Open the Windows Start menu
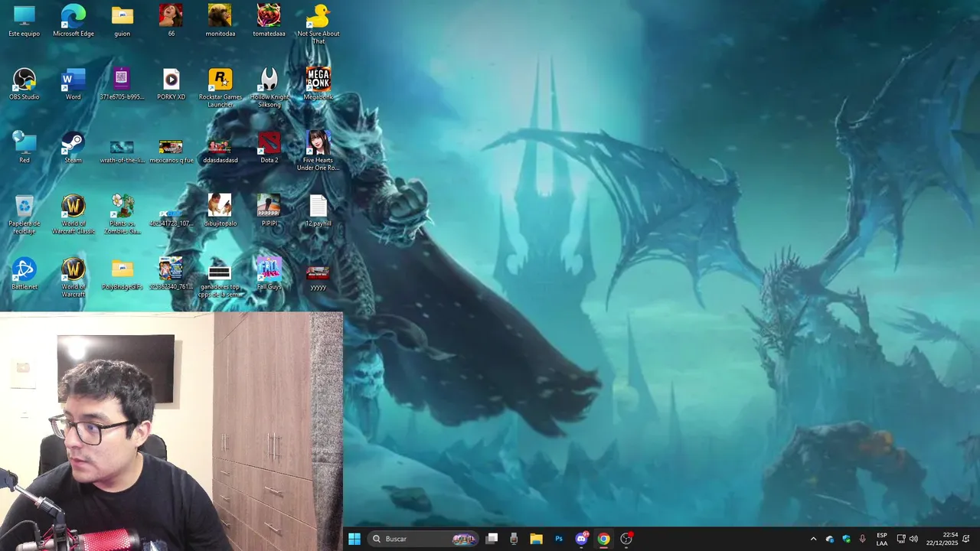980x551 pixels. (x=354, y=539)
